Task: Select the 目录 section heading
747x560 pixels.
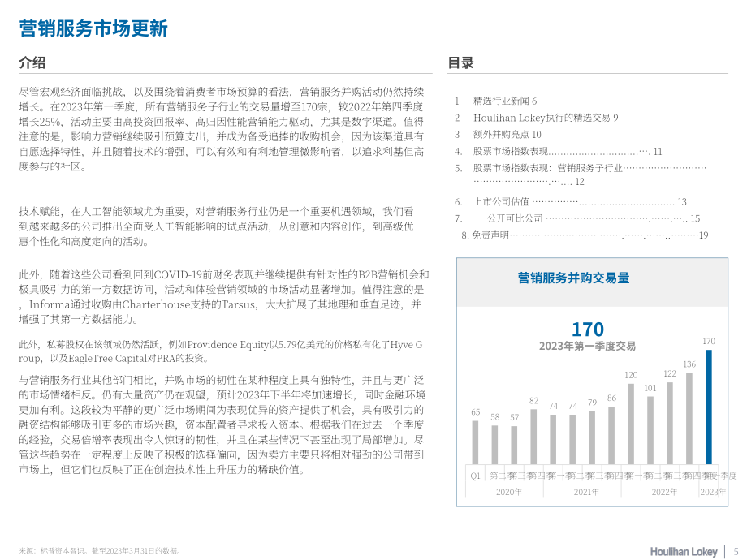Action: (460, 62)
